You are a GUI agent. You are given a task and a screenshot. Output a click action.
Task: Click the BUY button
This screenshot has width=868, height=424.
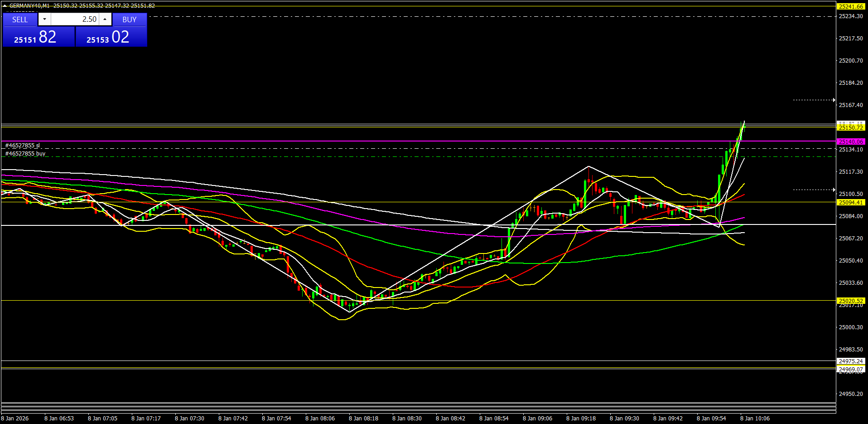129,19
